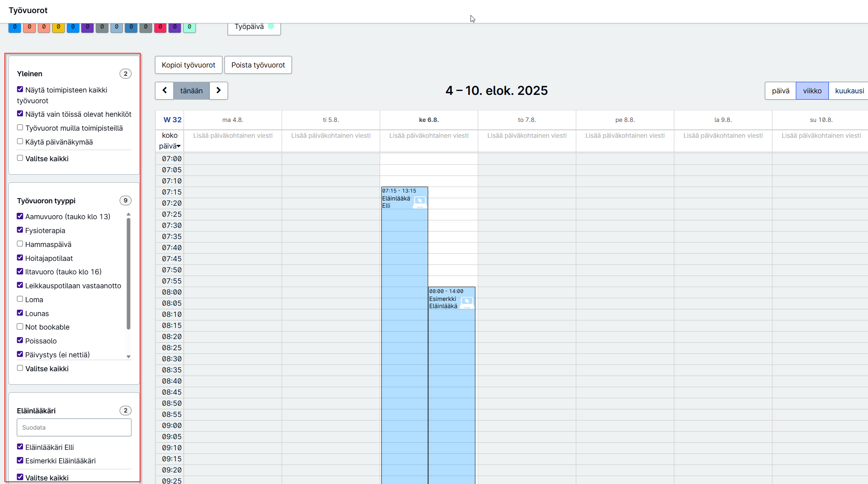868x484 pixels.
Task: Uncheck the Fysioterapia shift type
Action: 20,230
